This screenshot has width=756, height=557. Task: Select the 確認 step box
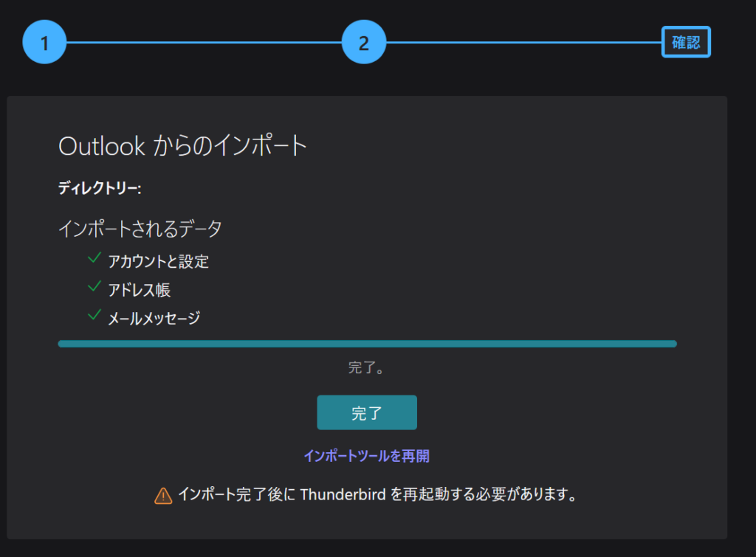tap(685, 43)
